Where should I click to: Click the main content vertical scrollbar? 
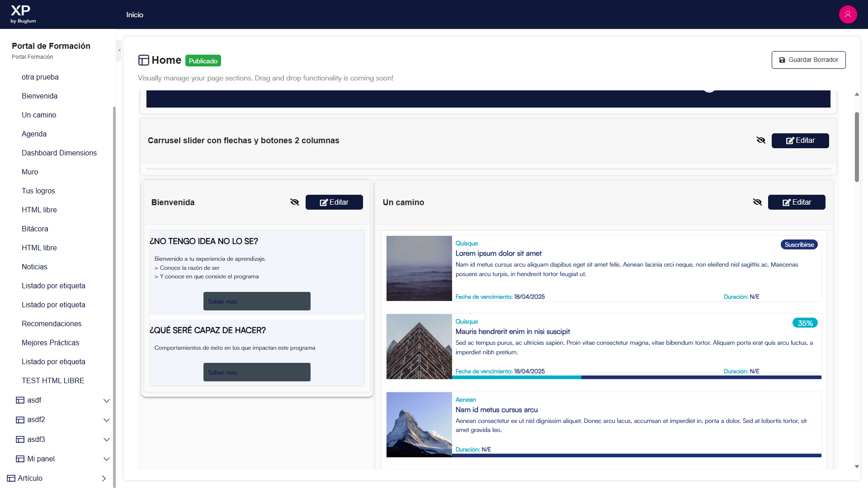click(857, 147)
